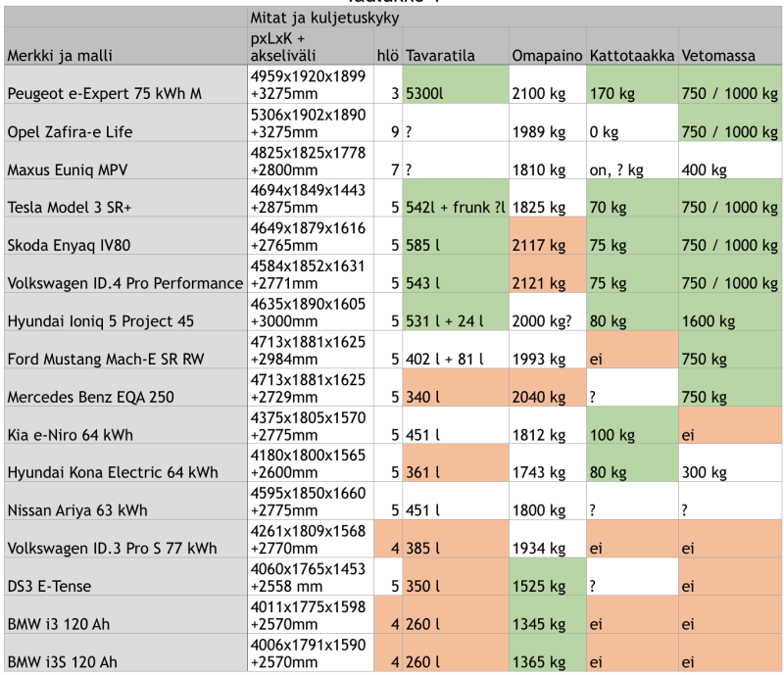Select the "hlö" column header
The height and width of the screenshot is (675, 784).
(387, 56)
